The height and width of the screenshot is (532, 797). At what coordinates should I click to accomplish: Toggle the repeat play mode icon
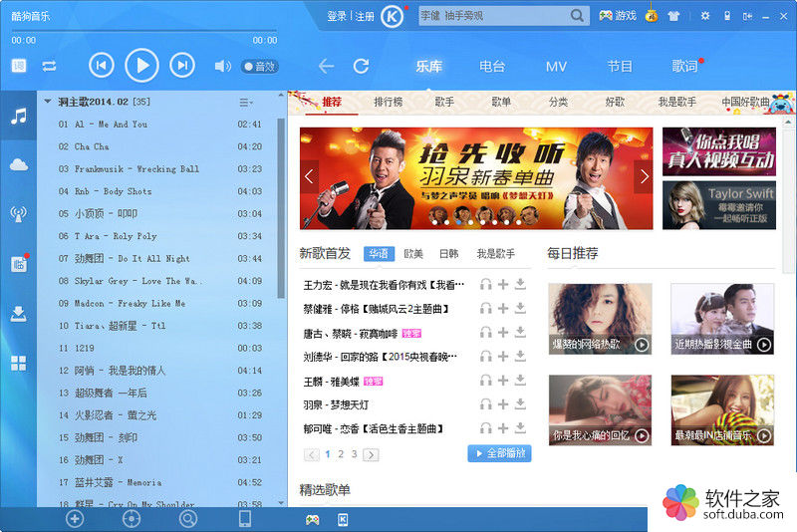[49, 67]
